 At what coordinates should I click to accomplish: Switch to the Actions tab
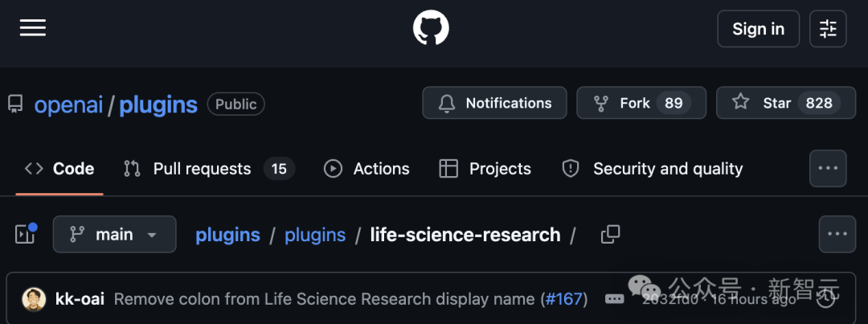tap(366, 169)
